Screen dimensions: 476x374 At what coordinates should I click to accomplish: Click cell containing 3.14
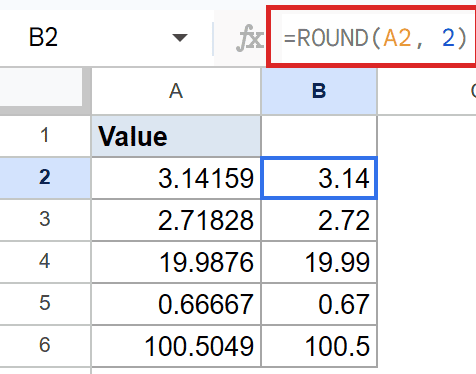coord(319,178)
